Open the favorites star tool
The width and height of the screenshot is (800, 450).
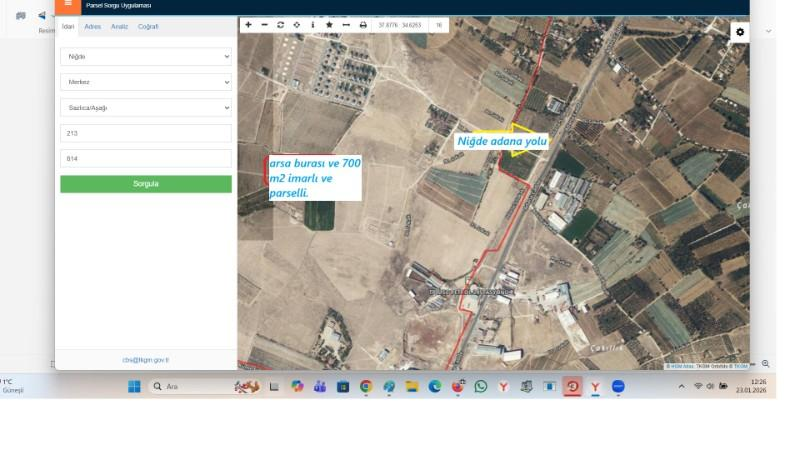329,24
